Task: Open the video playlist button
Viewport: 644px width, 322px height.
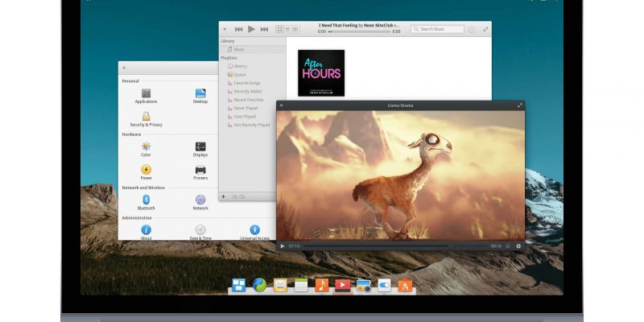Action: click(x=508, y=246)
